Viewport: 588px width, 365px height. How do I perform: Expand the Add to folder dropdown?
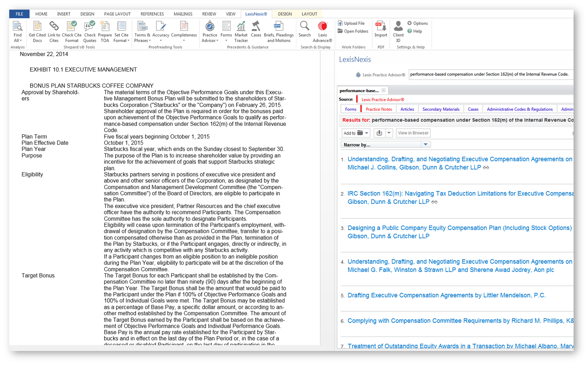tap(367, 133)
